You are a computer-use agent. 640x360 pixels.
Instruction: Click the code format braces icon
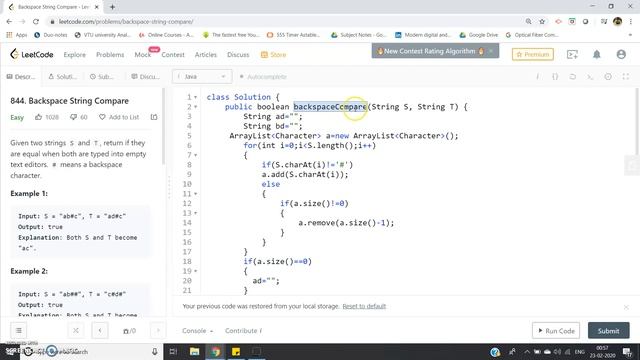(555, 77)
